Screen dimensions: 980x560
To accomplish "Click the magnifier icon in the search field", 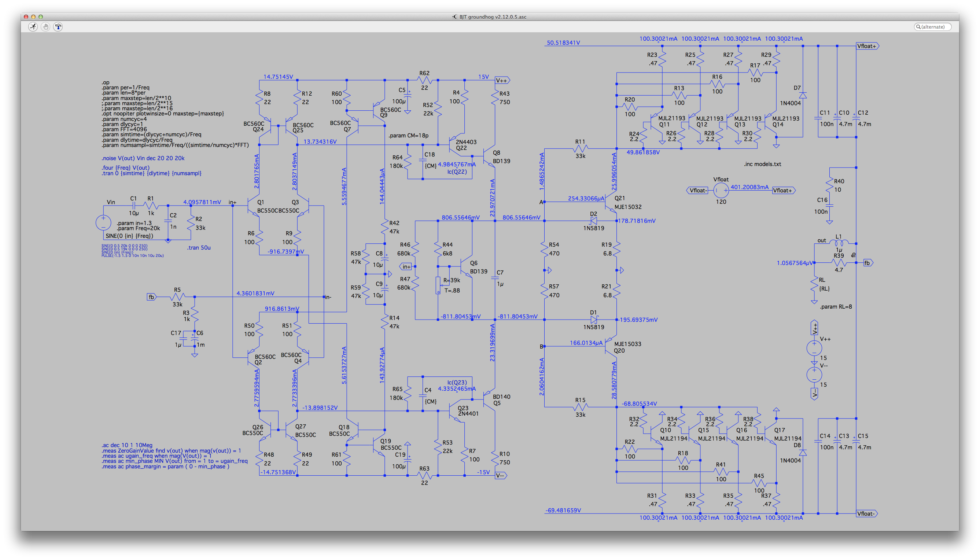I will pyautogui.click(x=918, y=26).
